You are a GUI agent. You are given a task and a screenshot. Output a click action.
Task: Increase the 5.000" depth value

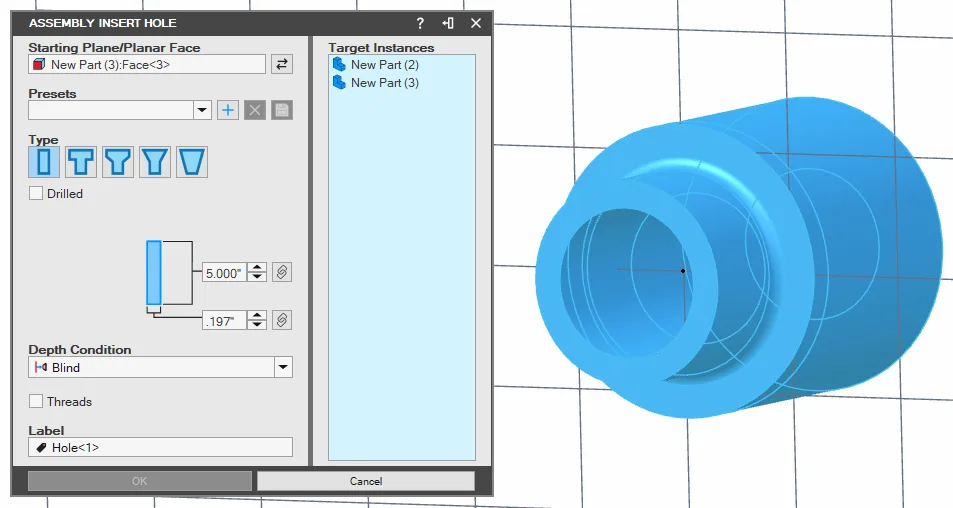257,267
